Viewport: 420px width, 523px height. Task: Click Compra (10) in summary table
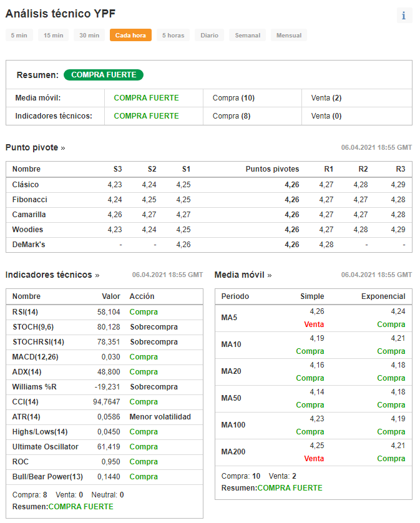(x=233, y=98)
